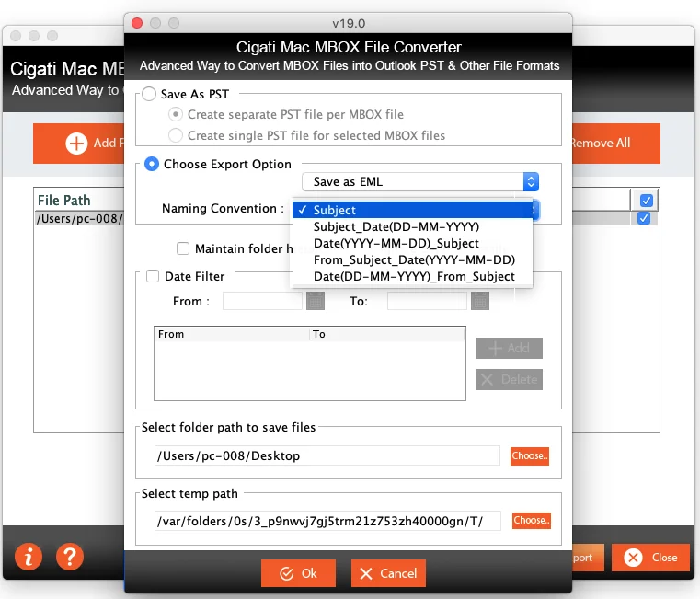Click the info icon in the main window
The image size is (700, 599).
click(29, 557)
